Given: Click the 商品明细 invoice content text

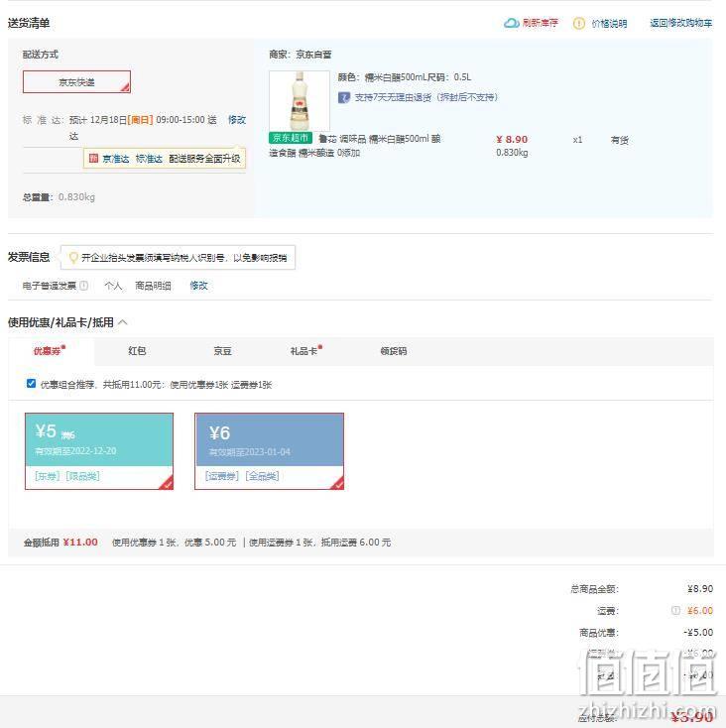Looking at the screenshot, I should (x=153, y=286).
